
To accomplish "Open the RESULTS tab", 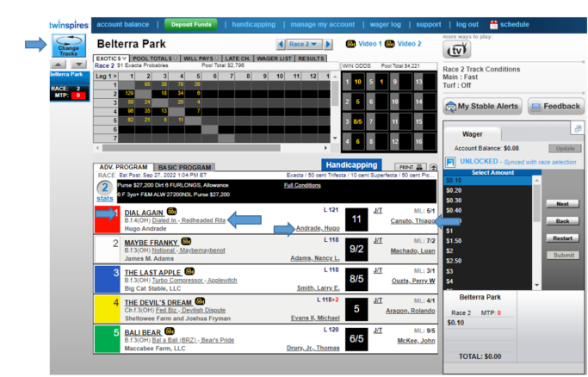I will click(x=311, y=59).
